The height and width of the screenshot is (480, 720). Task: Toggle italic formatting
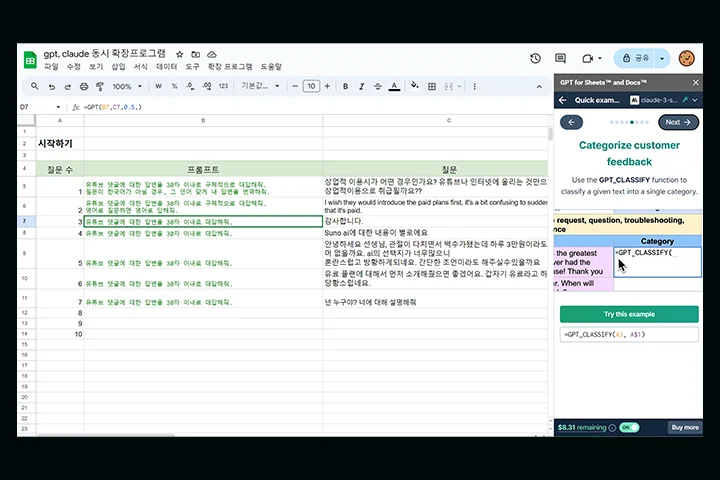point(361,86)
